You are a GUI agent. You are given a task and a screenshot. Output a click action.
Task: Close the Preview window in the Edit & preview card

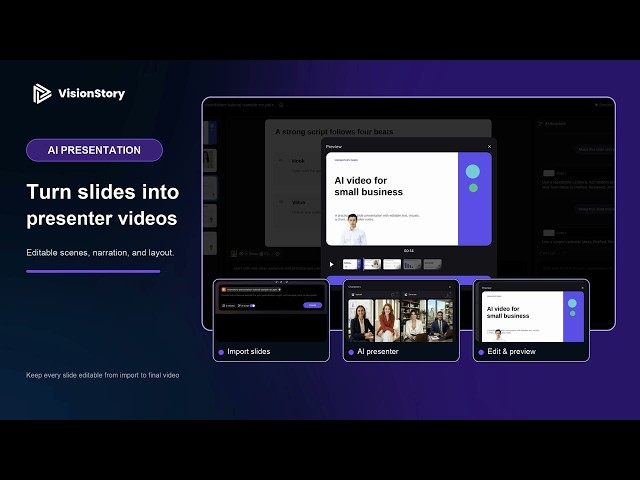point(582,288)
